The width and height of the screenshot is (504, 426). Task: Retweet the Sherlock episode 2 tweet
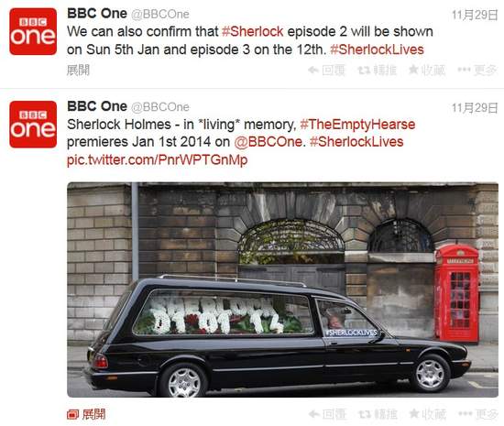(x=377, y=70)
